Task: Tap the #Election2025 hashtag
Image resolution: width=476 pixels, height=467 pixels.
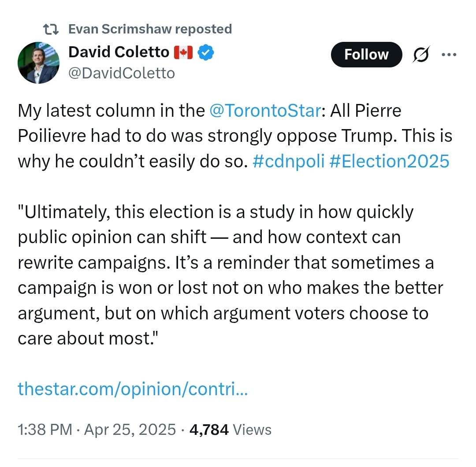Action: pos(389,161)
